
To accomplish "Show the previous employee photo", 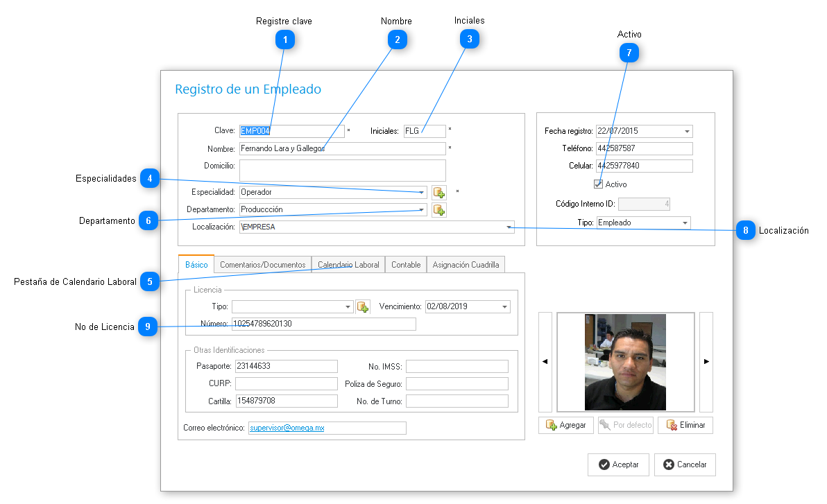I will click(x=545, y=361).
